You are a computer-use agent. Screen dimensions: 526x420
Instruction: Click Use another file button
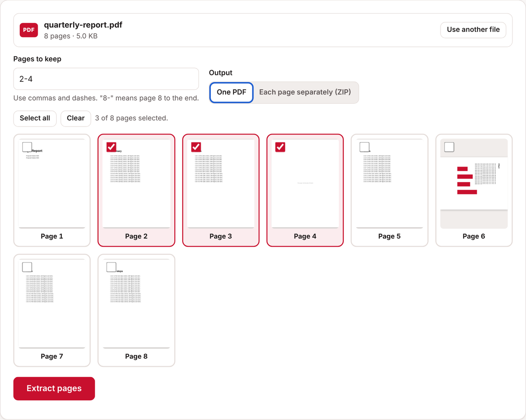[x=473, y=30]
